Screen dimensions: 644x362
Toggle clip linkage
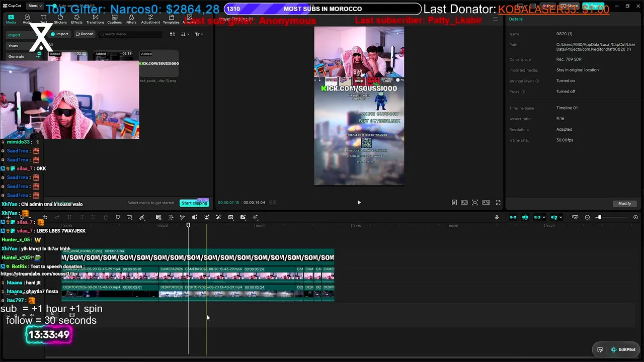pos(537,217)
